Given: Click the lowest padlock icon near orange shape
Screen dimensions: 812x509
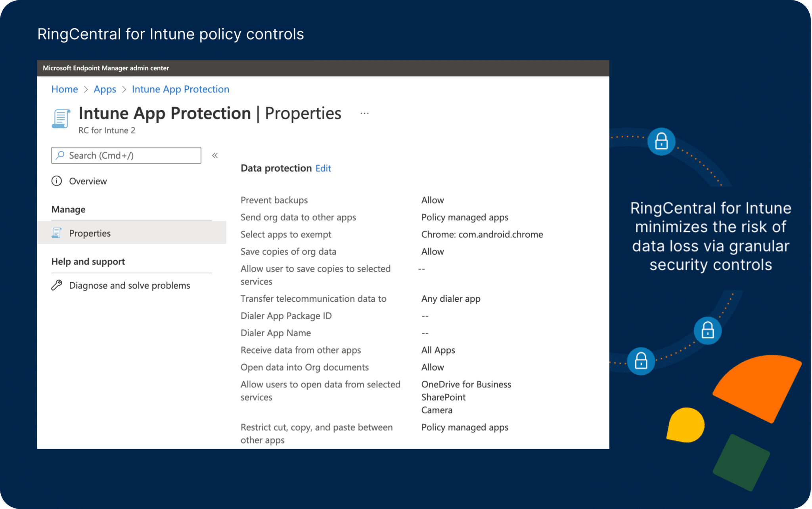Looking at the screenshot, I should pos(641,361).
